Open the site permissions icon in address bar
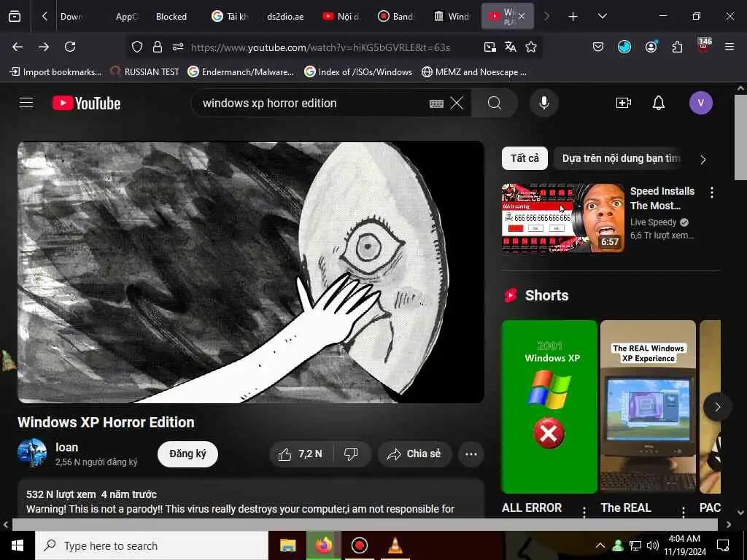The width and height of the screenshot is (747, 560). pyautogui.click(x=178, y=47)
